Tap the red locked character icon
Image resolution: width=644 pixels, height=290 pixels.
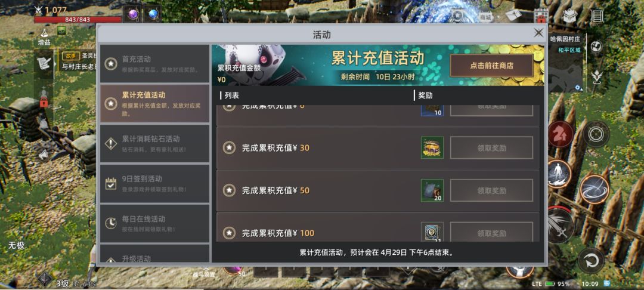44,99
